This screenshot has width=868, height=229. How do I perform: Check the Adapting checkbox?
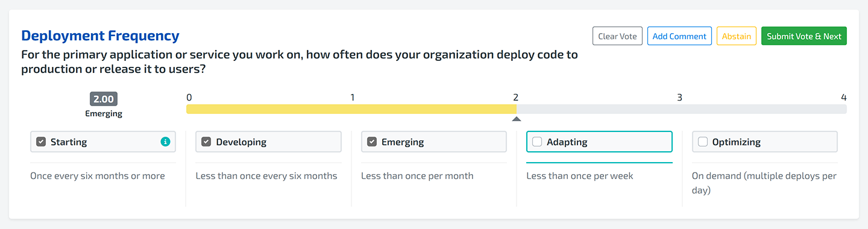pos(537,142)
